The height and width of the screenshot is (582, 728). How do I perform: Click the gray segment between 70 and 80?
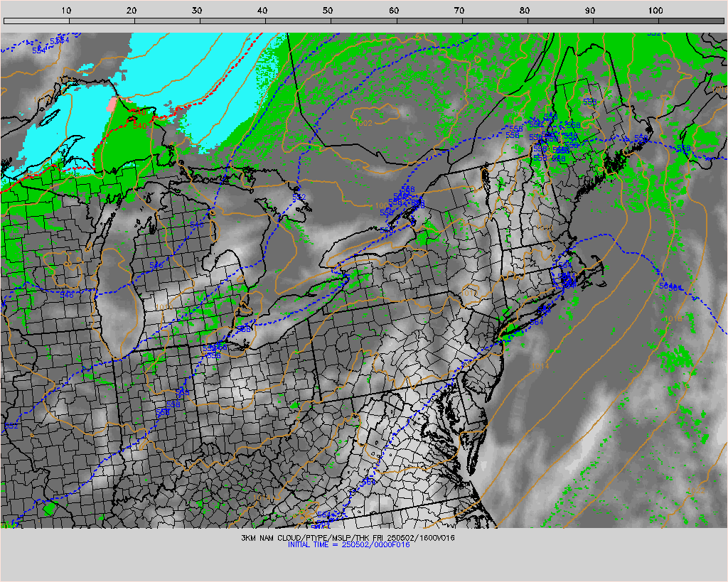495,21
